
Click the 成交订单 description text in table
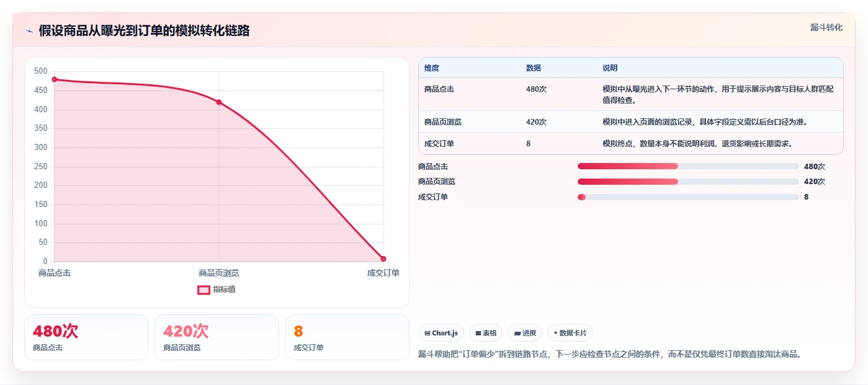click(697, 144)
